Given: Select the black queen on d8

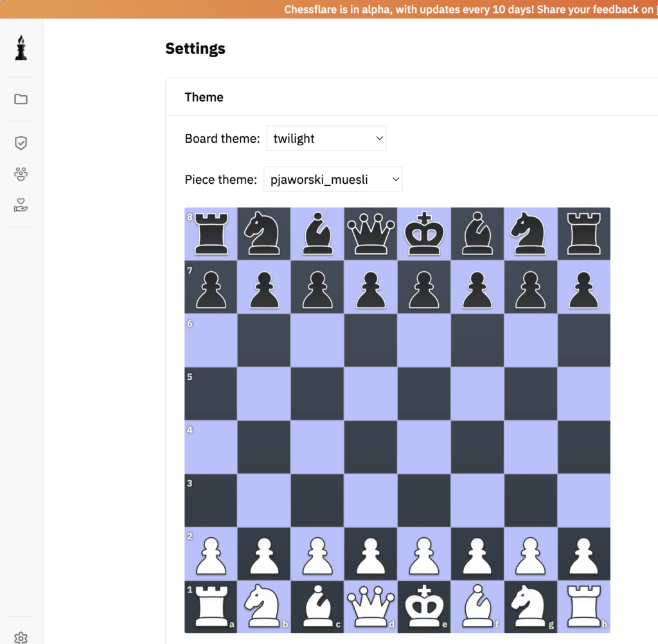Looking at the screenshot, I should [371, 234].
